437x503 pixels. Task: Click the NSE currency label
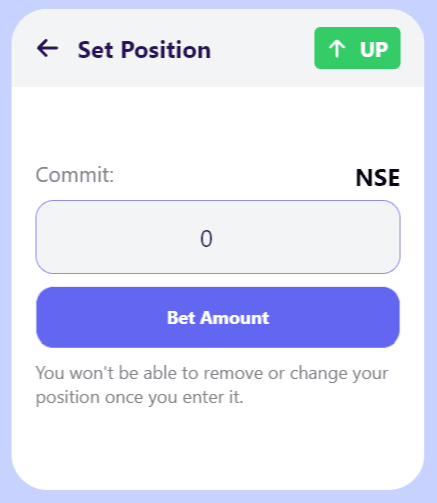point(378,178)
